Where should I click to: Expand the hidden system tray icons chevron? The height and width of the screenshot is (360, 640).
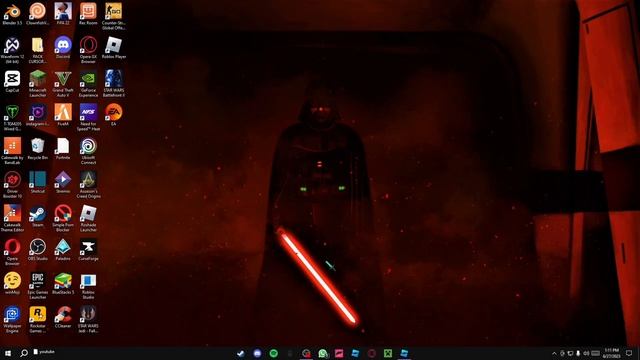pyautogui.click(x=554, y=353)
